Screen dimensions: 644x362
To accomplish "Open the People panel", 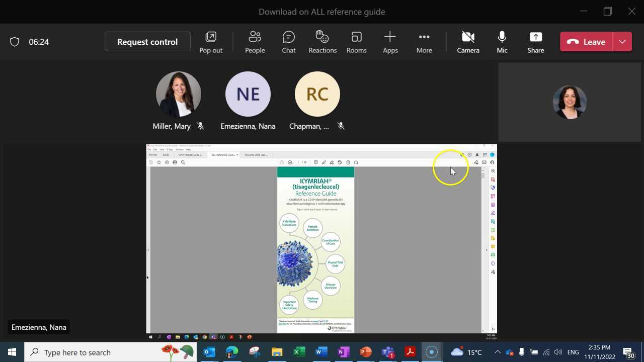I will click(255, 42).
